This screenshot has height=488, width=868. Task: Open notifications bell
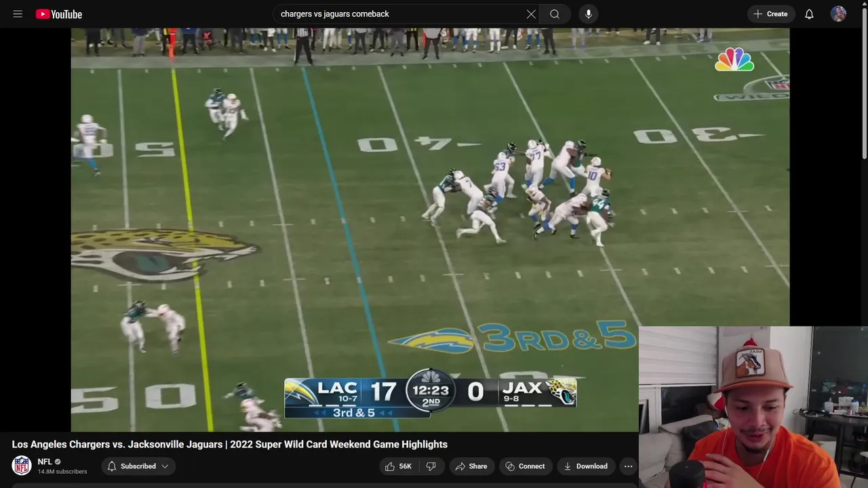809,14
